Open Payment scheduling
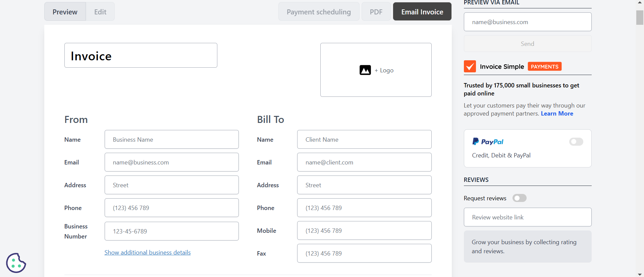The width and height of the screenshot is (644, 277). point(319,12)
